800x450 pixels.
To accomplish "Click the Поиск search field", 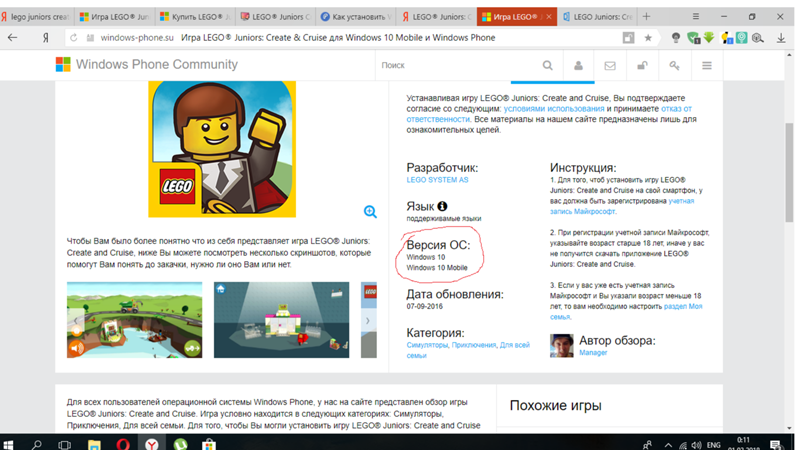I will (457, 65).
